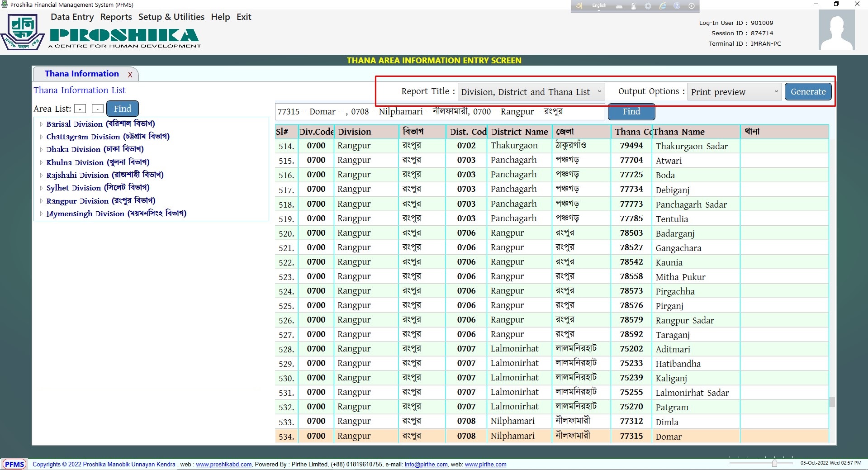
Task: Open the Reports menu
Action: coord(116,17)
